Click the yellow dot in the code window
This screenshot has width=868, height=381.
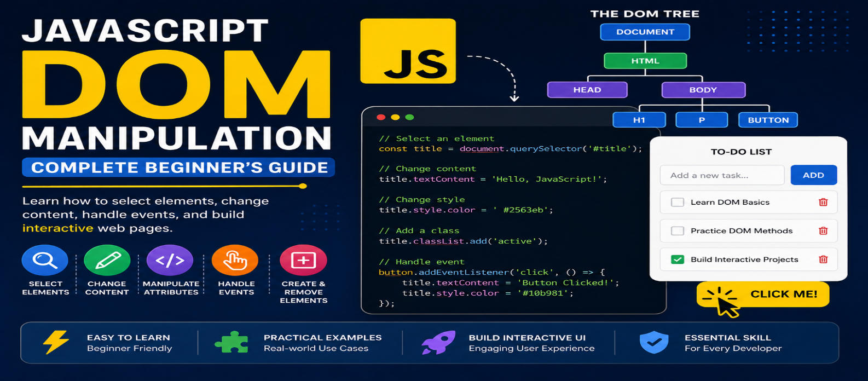[395, 117]
